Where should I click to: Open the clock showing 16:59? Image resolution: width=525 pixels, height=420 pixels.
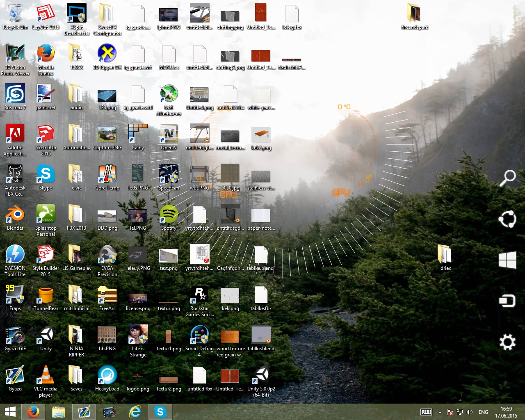(506, 412)
